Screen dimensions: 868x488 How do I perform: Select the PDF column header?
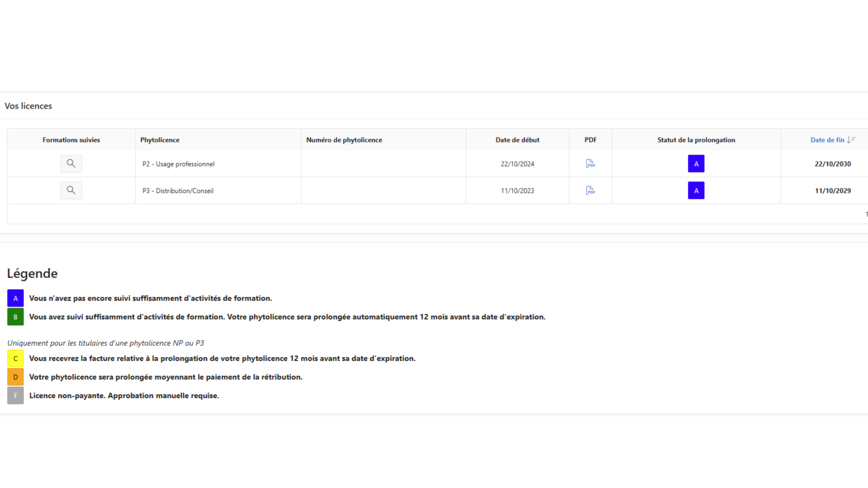(x=590, y=140)
